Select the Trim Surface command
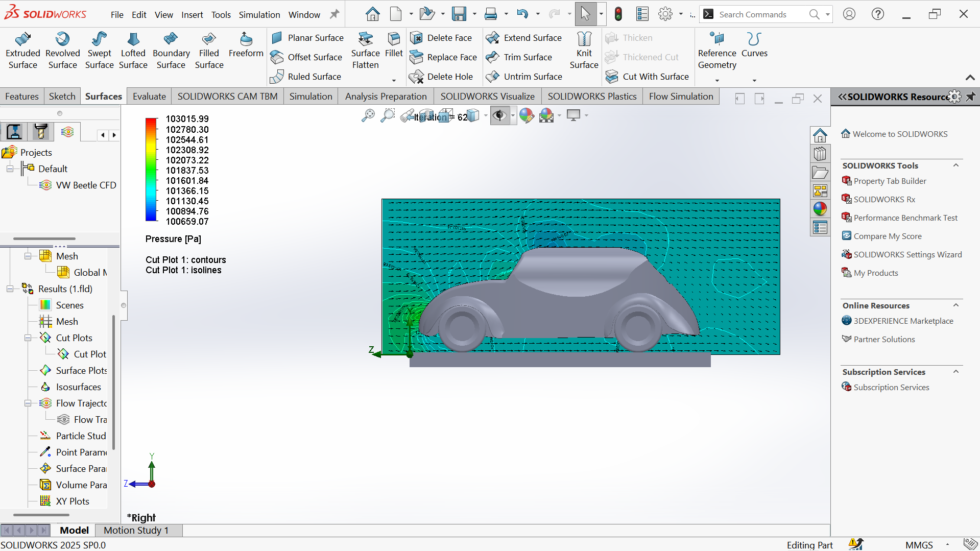The height and width of the screenshot is (551, 980). pyautogui.click(x=519, y=57)
